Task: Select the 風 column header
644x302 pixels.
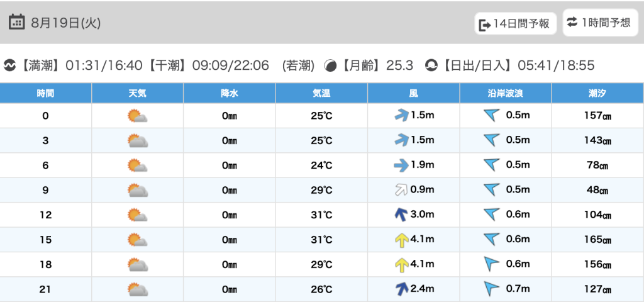Action: 413,93
